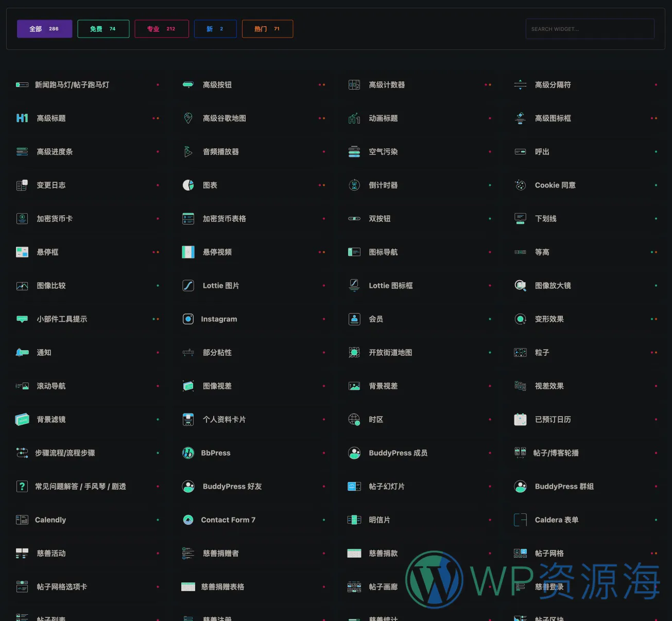Select the pie chart icon for 图表
This screenshot has height=621, width=672.
188,185
